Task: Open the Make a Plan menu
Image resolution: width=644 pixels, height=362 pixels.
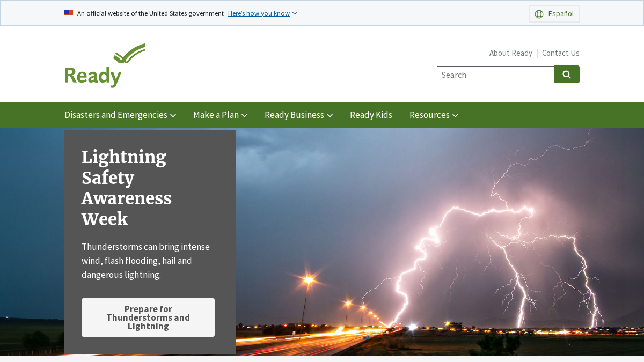Action: tap(220, 115)
